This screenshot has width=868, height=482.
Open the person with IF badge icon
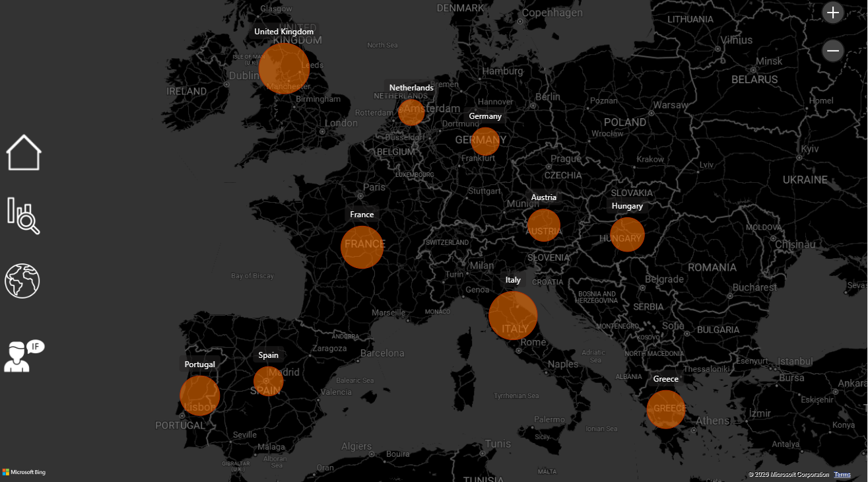click(24, 357)
